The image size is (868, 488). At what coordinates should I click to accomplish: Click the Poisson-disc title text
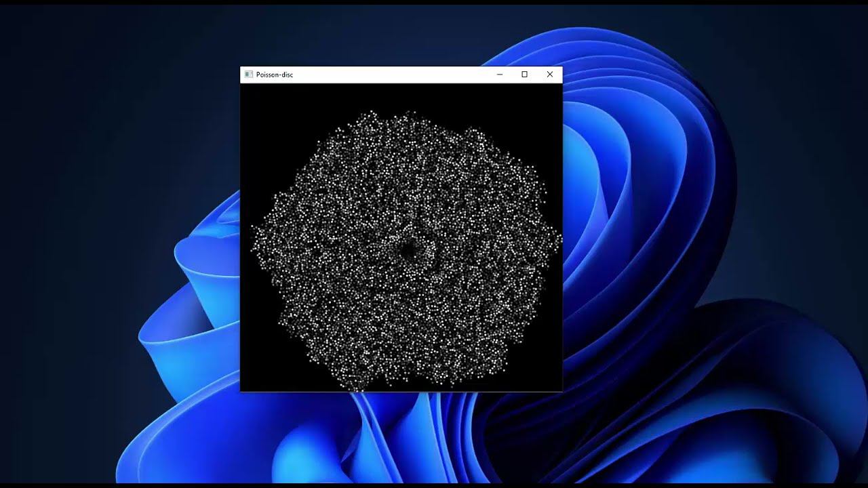click(275, 75)
